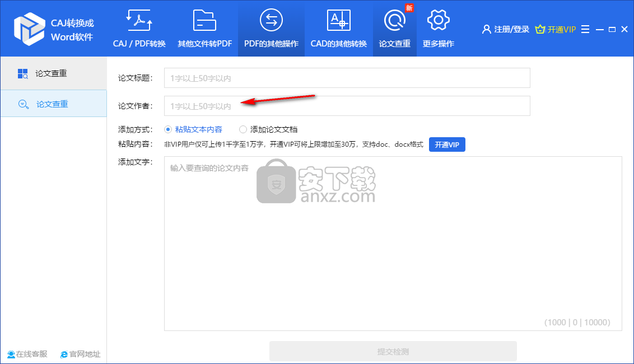Focus the 论文标题 input field
Image resolution: width=634 pixels, height=364 pixels.
tap(347, 78)
